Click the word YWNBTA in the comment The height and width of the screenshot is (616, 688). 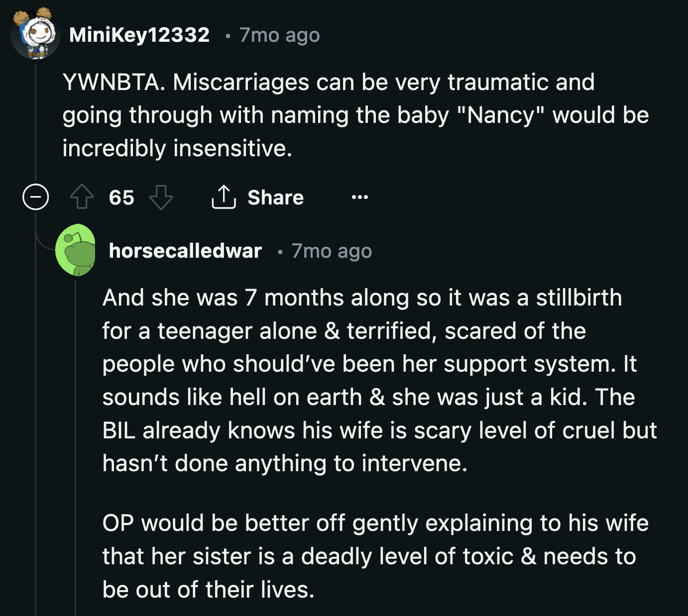113,82
